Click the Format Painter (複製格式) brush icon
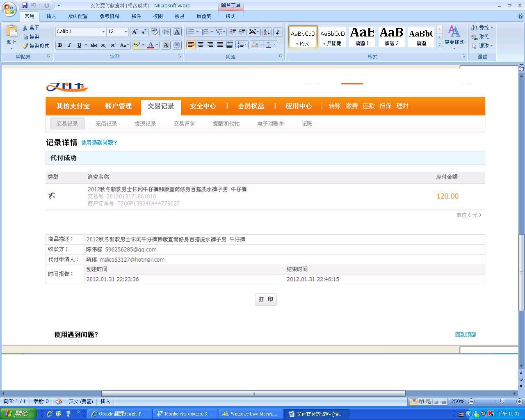 [x=25, y=46]
